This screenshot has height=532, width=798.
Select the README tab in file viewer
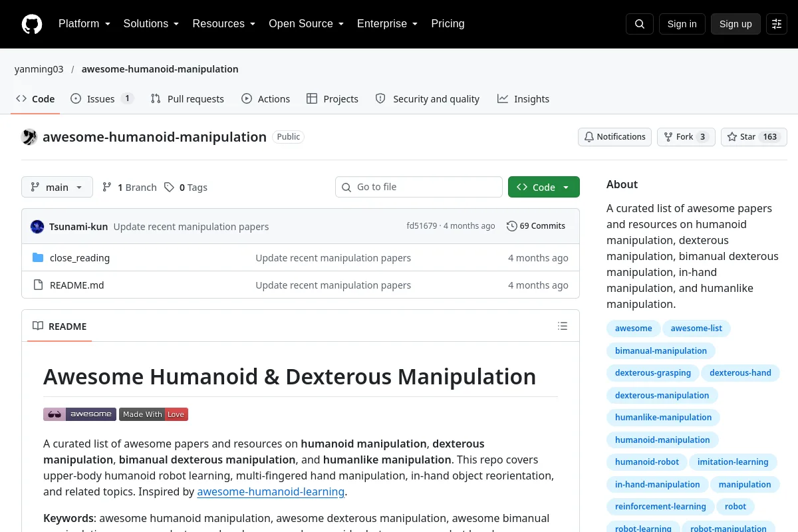point(60,327)
